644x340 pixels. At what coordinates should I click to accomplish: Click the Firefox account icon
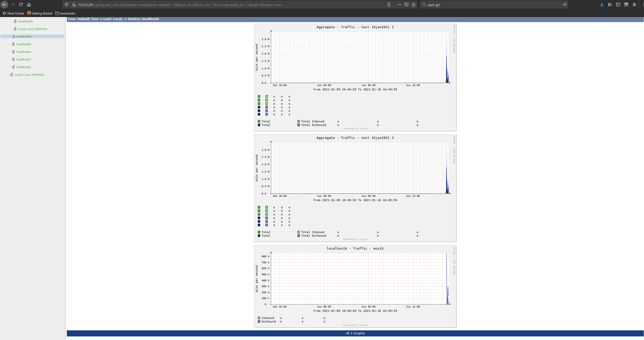pos(634,5)
